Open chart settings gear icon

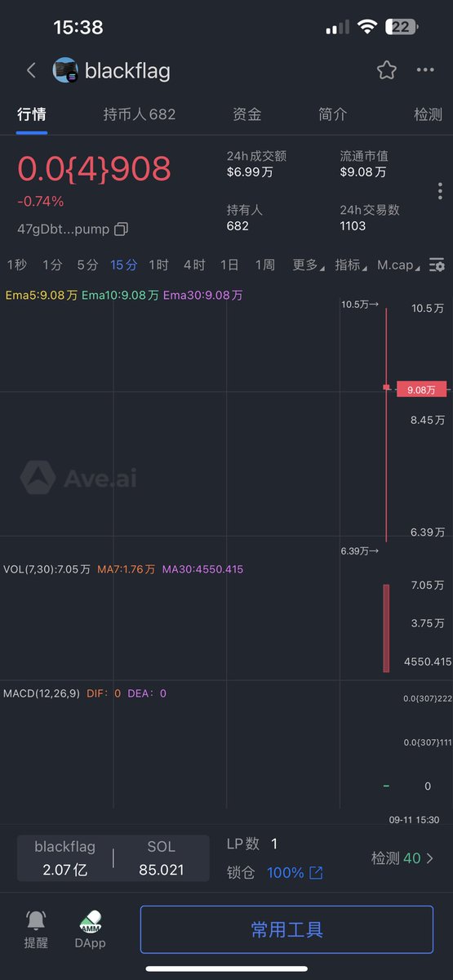pos(437,265)
